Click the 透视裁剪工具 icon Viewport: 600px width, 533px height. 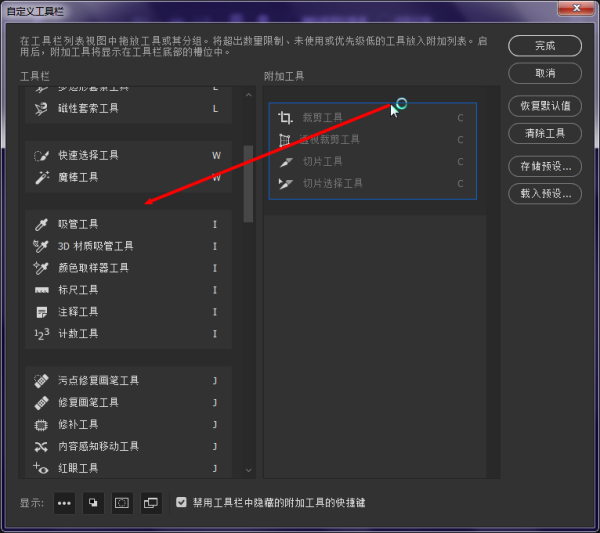pos(284,140)
